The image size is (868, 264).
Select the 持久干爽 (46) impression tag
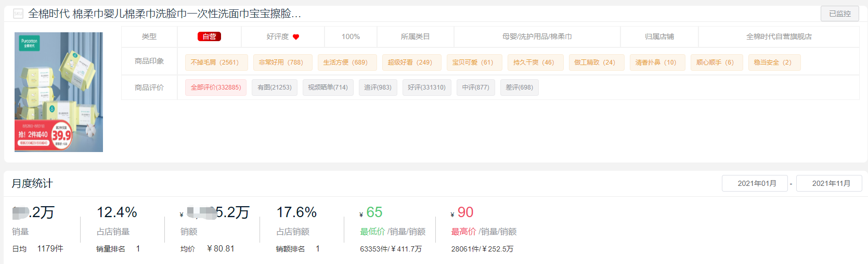[536, 62]
